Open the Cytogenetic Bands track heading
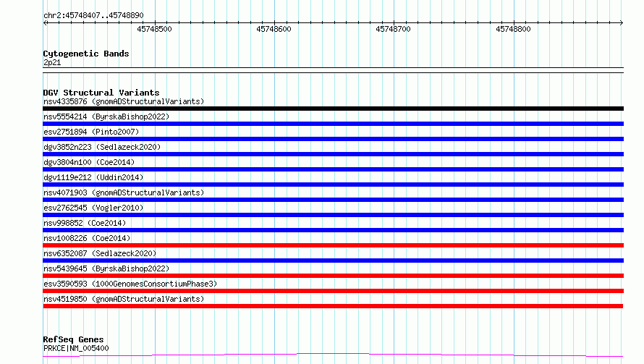The height and width of the screenshot is (364, 644). (x=86, y=54)
